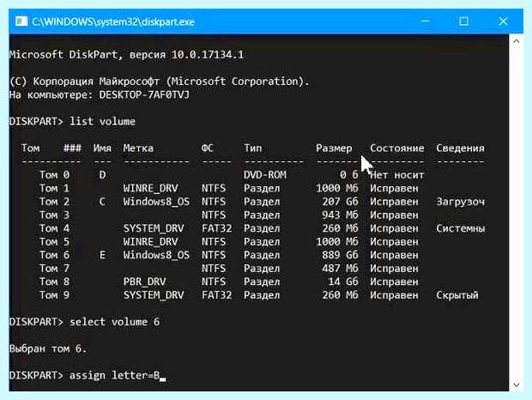
Task: Click 'Нет носит' status text
Action: click(397, 175)
